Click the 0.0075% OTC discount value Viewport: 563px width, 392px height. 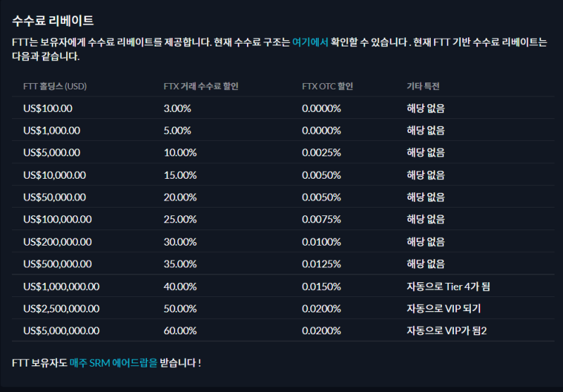pos(322,220)
